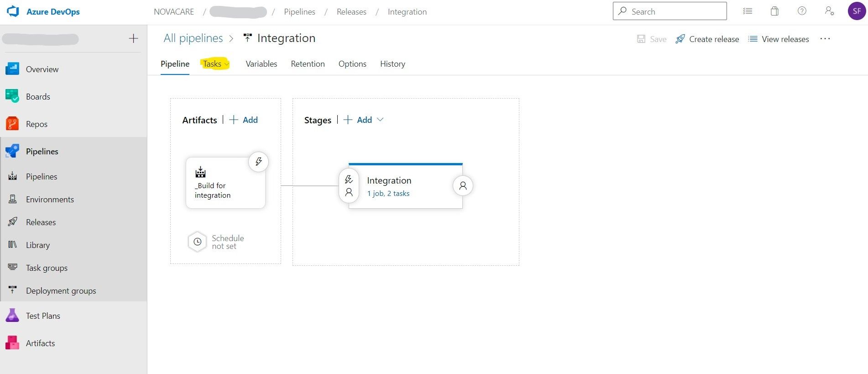
Task: Open the Environments icon
Action: click(x=13, y=199)
